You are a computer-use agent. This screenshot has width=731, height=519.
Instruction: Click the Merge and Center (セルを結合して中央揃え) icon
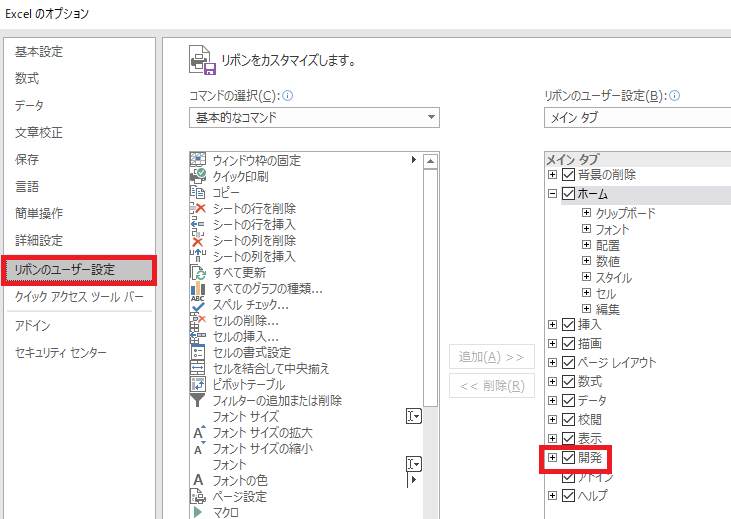click(x=198, y=368)
